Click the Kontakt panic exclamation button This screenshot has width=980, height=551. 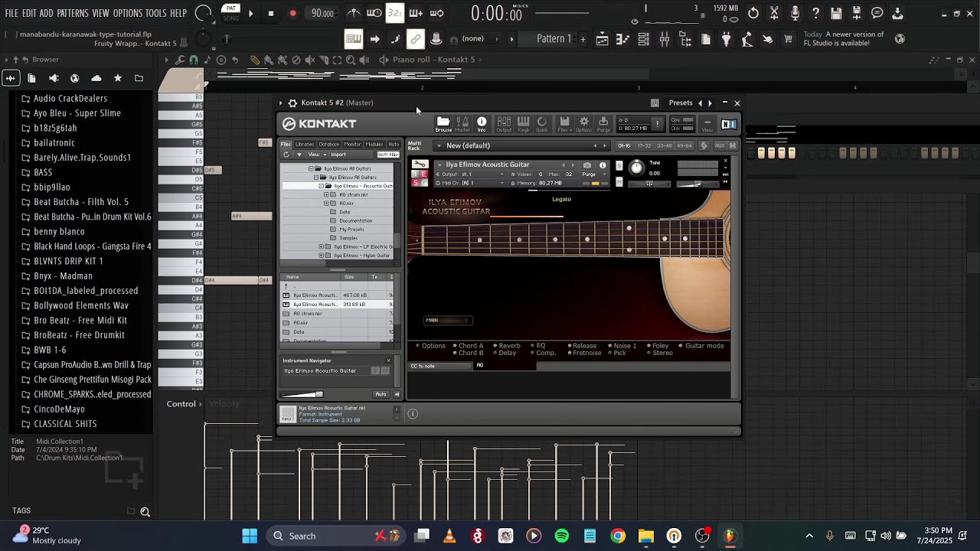coord(657,124)
